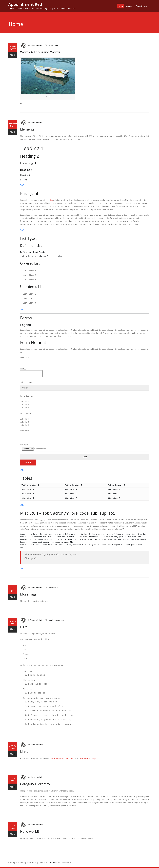Expand the Parent Page menu
This screenshot has height=868, width=159.
click(142, 6)
